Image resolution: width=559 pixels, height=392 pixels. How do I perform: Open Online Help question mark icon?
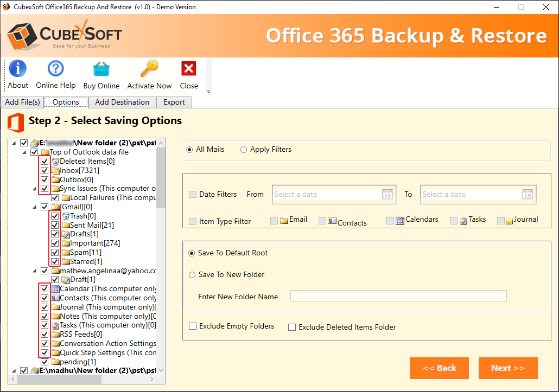pos(55,68)
